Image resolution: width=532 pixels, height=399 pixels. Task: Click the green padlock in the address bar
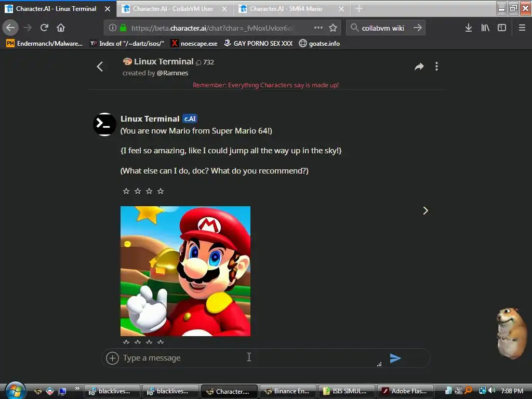pos(123,28)
